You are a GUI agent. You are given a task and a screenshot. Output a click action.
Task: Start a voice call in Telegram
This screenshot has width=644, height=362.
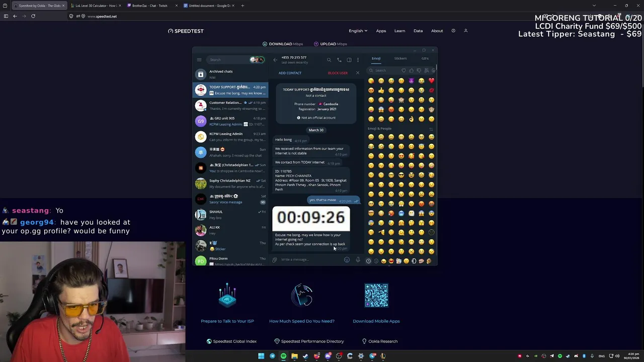339,60
